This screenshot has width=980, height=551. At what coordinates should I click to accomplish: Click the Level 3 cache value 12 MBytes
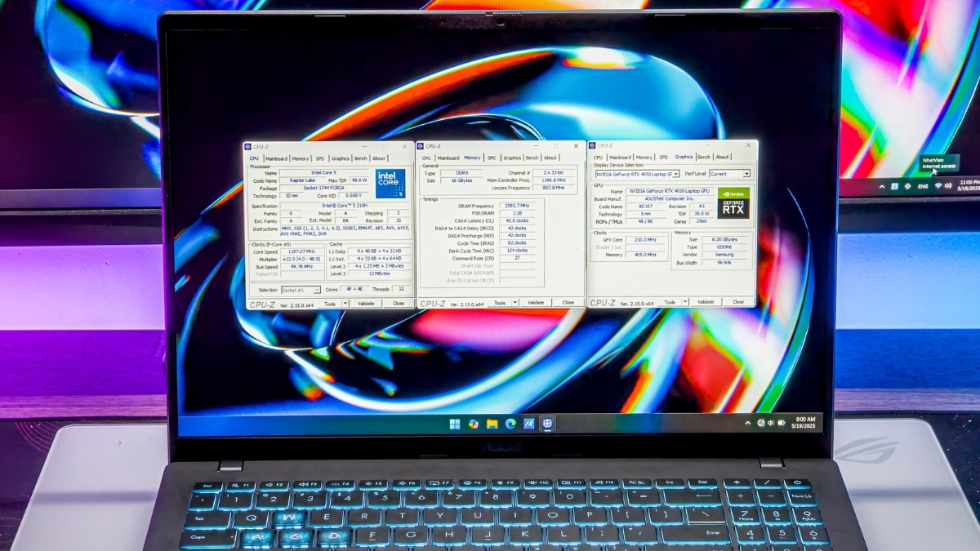(379, 273)
